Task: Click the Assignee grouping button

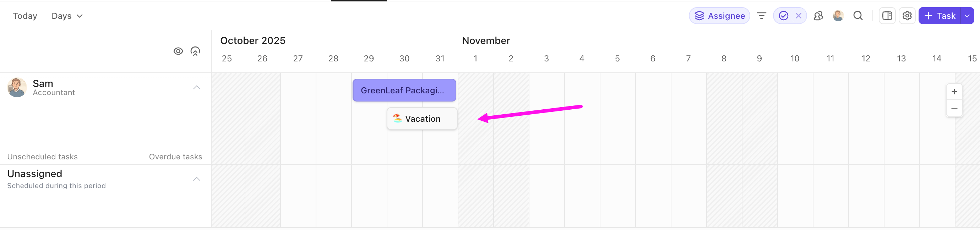Action: click(719, 16)
